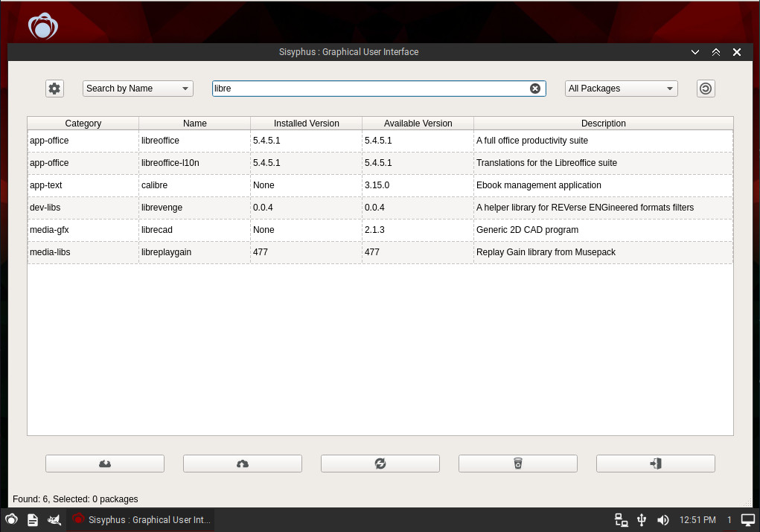
Task: Click the Sisyphus taskbar window entry
Action: coord(141,520)
